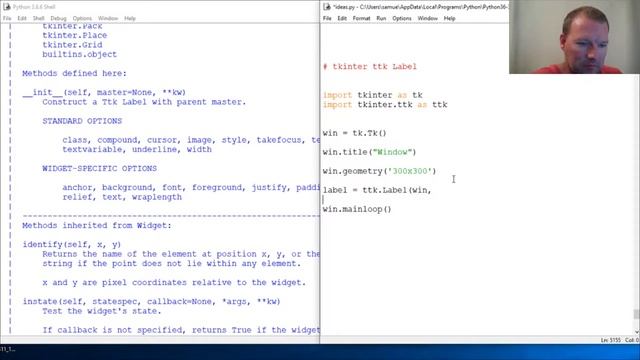Image resolution: width=640 pixels, height=360 pixels.
Task: Open the Window menu in ideas.py editor
Action: (x=427, y=18)
